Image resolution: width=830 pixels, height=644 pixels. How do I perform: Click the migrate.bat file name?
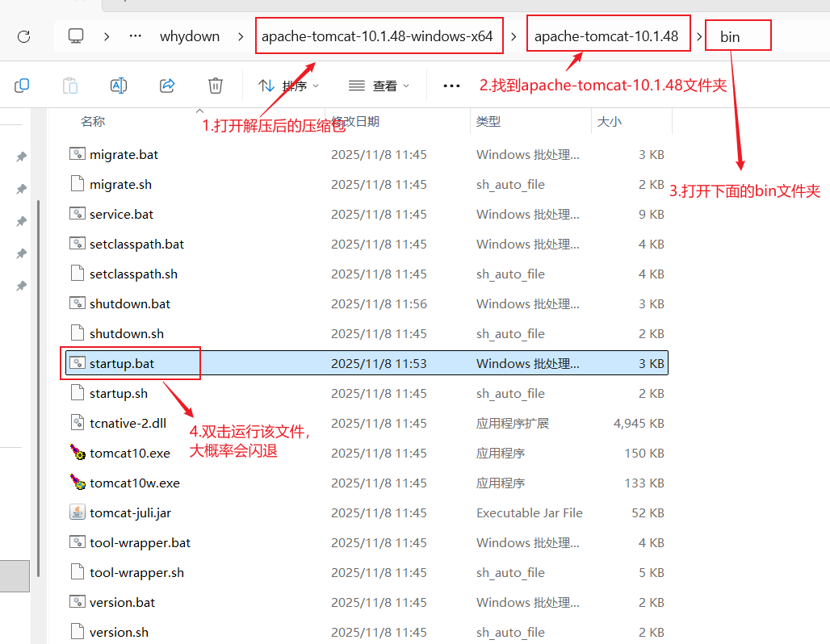[x=124, y=154]
